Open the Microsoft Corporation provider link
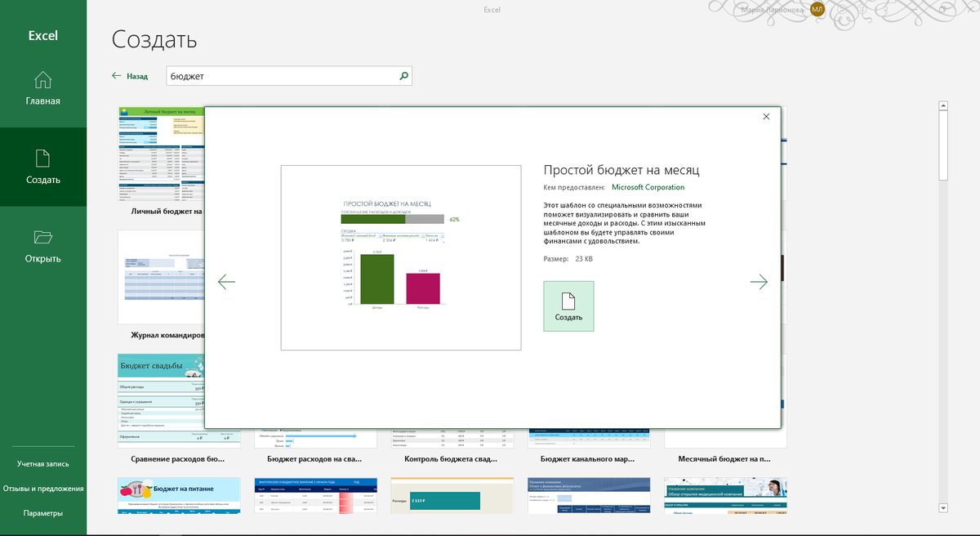Viewport: 980px width, 536px height. point(648,188)
